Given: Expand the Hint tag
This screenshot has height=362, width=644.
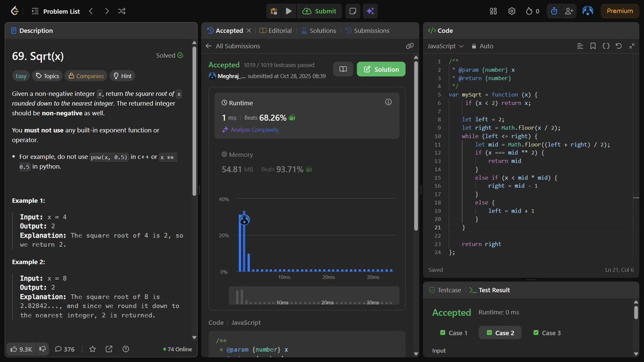Looking at the screenshot, I should pyautogui.click(x=122, y=76).
